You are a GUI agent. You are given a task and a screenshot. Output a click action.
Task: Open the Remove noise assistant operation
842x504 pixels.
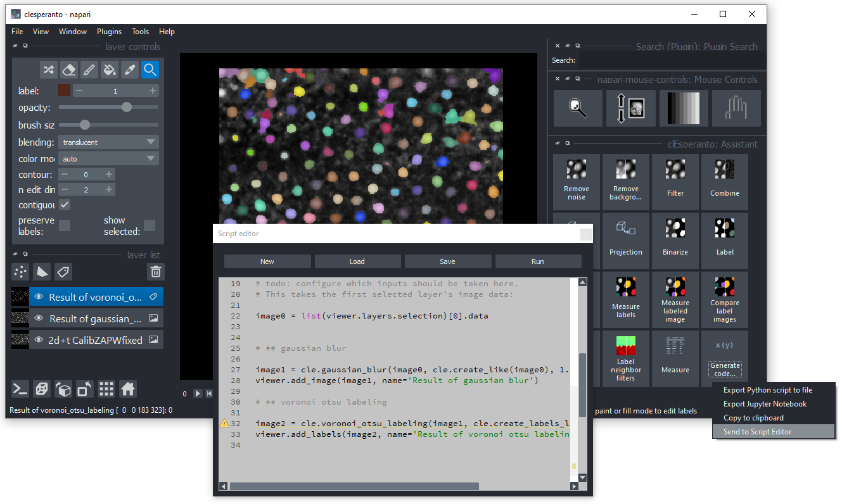click(577, 182)
